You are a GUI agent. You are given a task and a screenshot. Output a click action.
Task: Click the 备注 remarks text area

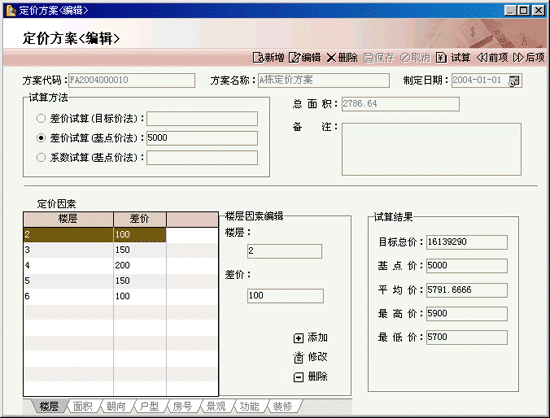point(431,149)
